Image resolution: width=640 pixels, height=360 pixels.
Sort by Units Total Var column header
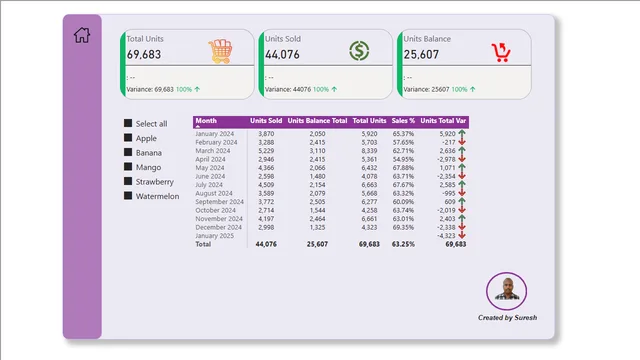443,121
